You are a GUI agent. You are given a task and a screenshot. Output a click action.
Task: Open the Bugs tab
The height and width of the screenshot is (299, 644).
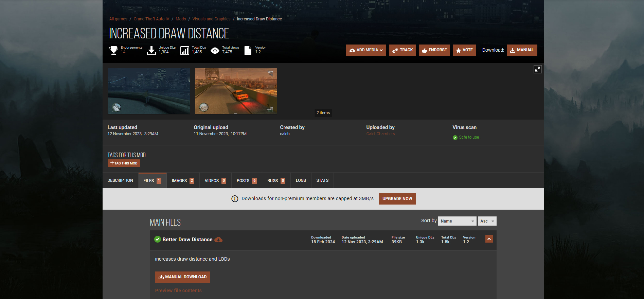[x=276, y=180]
